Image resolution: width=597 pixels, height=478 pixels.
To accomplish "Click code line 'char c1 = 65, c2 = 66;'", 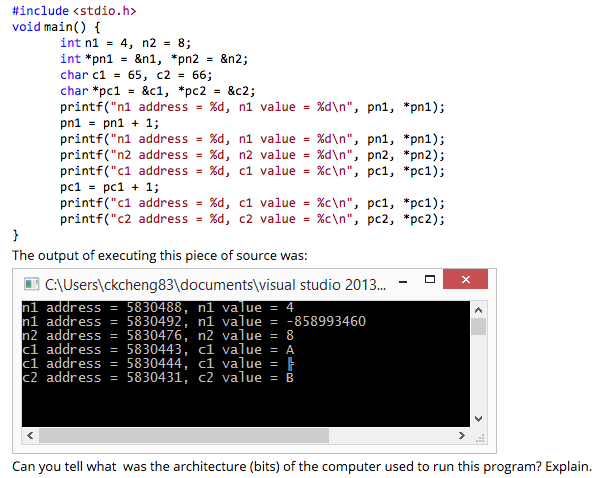I will 136,75.
